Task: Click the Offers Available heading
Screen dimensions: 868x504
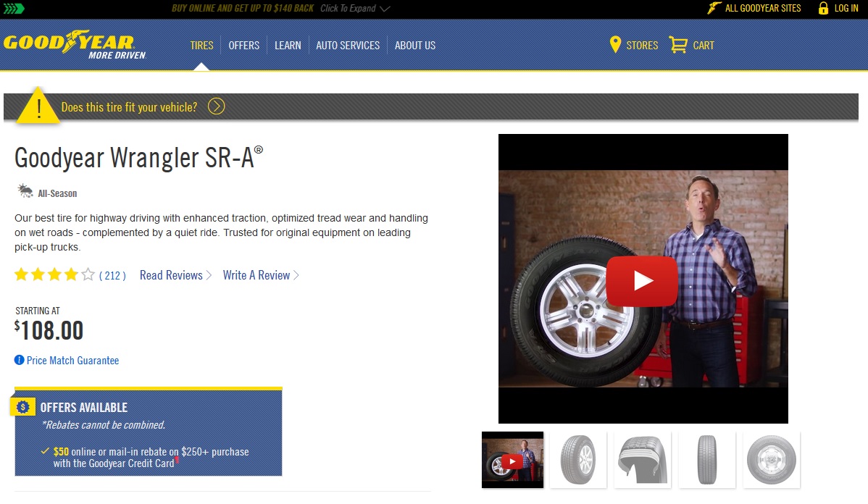Action: 83,407
